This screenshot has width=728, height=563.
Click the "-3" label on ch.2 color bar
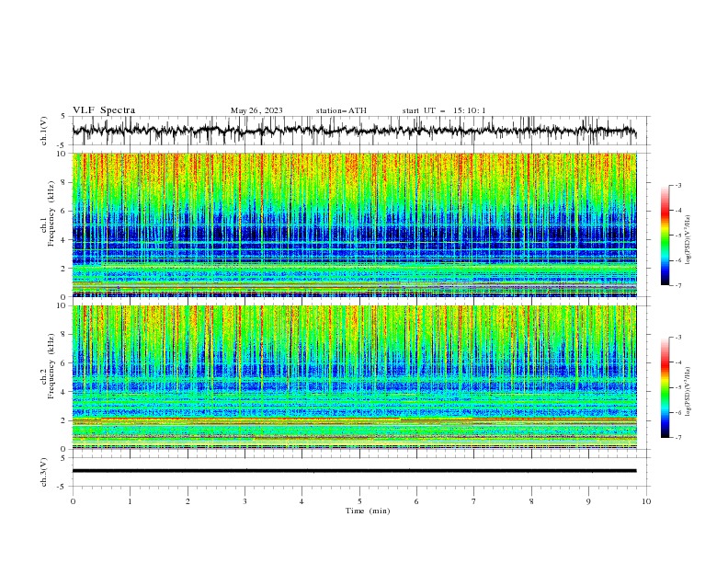(x=678, y=338)
